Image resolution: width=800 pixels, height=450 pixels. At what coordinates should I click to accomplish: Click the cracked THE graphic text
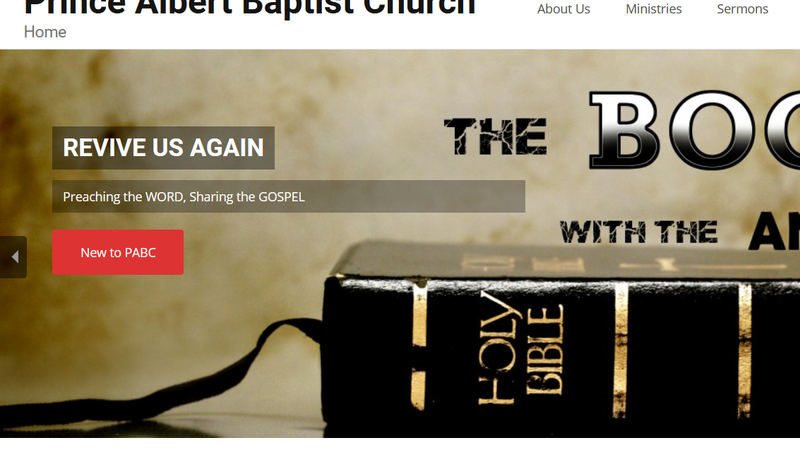pyautogui.click(x=495, y=136)
